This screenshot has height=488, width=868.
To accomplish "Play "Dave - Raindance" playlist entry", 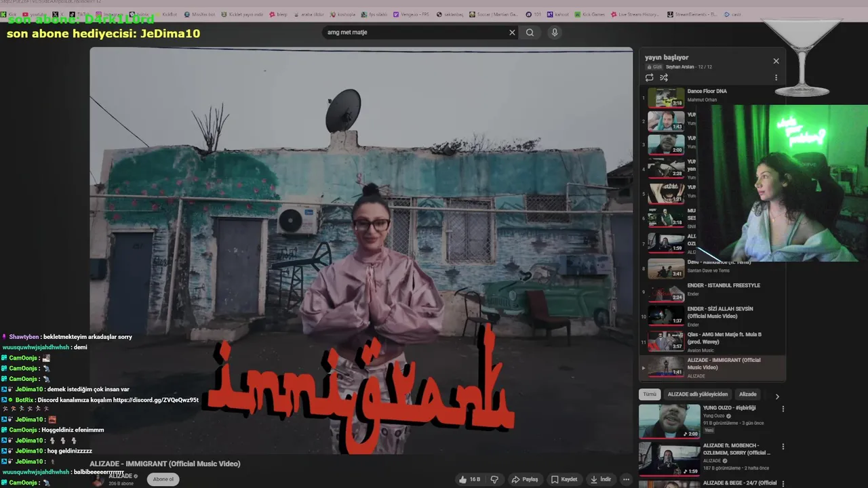I will [713, 268].
